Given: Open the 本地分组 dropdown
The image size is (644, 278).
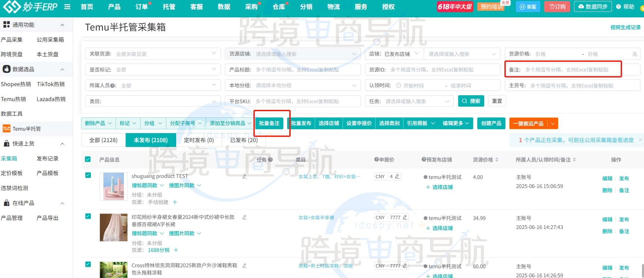Looking at the screenshot, I should tap(293, 85).
